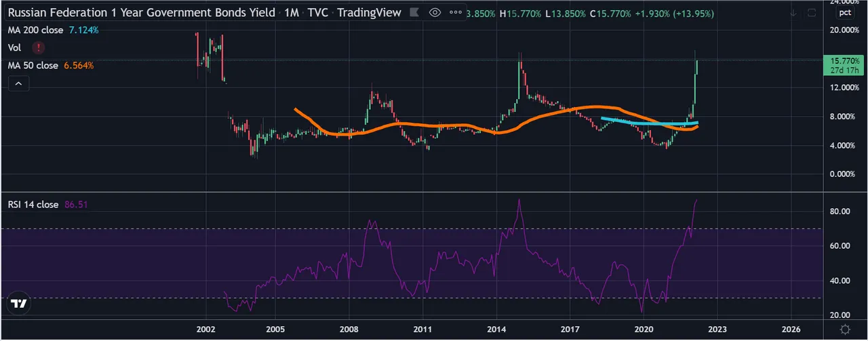Image resolution: width=868 pixels, height=341 pixels.
Task: Click the 2002 label on time axis
Action: (x=205, y=329)
